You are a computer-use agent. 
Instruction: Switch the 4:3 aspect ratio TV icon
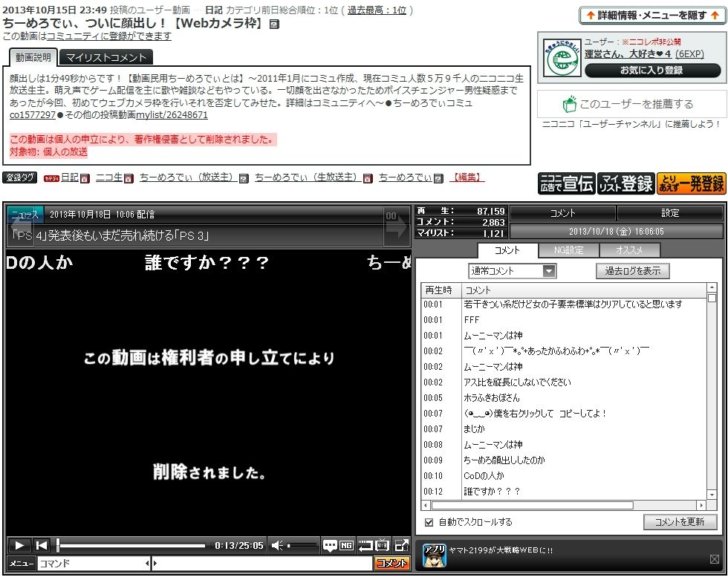pyautogui.click(x=383, y=545)
